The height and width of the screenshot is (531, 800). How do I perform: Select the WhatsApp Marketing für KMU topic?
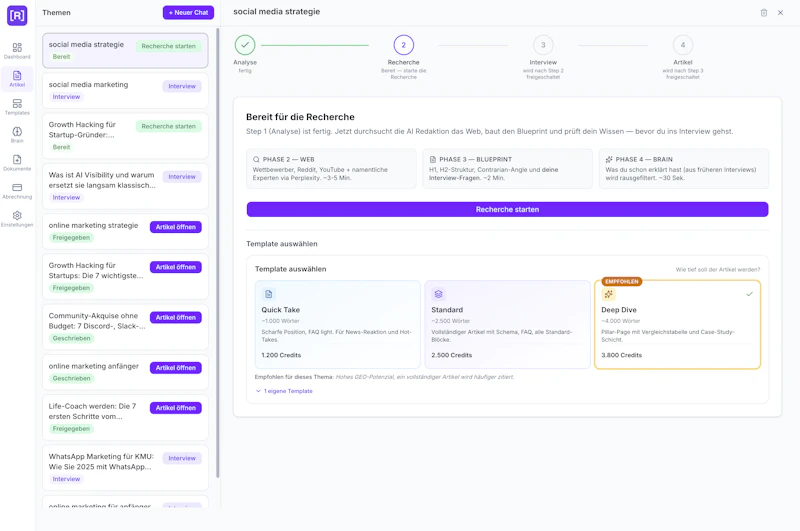tap(125, 468)
